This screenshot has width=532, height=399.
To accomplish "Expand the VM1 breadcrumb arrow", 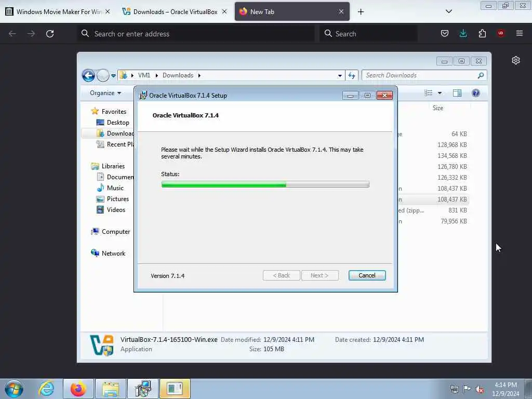I will (x=157, y=75).
